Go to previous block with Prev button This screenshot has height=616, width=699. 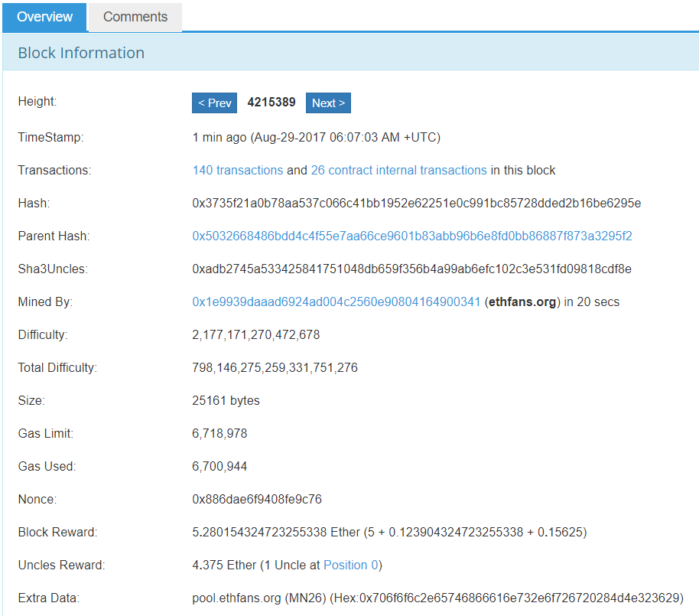(x=214, y=103)
